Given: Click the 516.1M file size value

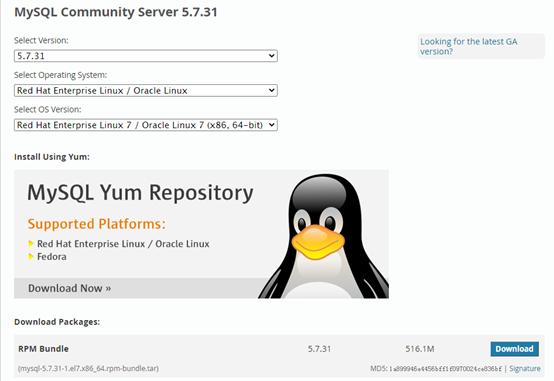Looking at the screenshot, I should click(x=420, y=349).
